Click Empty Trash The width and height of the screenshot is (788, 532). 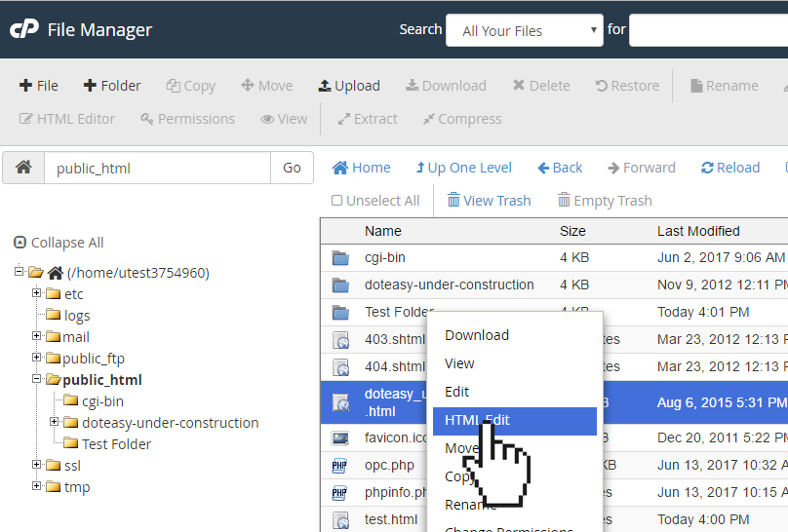click(x=605, y=201)
